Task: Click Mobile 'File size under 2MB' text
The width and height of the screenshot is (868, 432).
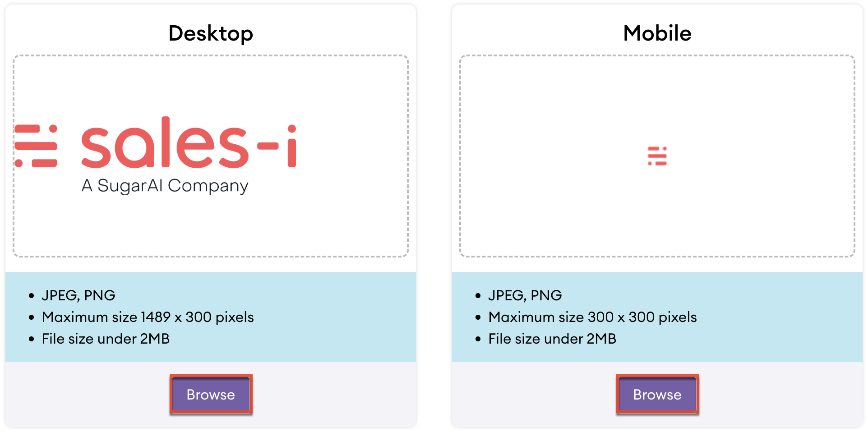Action: coord(552,339)
